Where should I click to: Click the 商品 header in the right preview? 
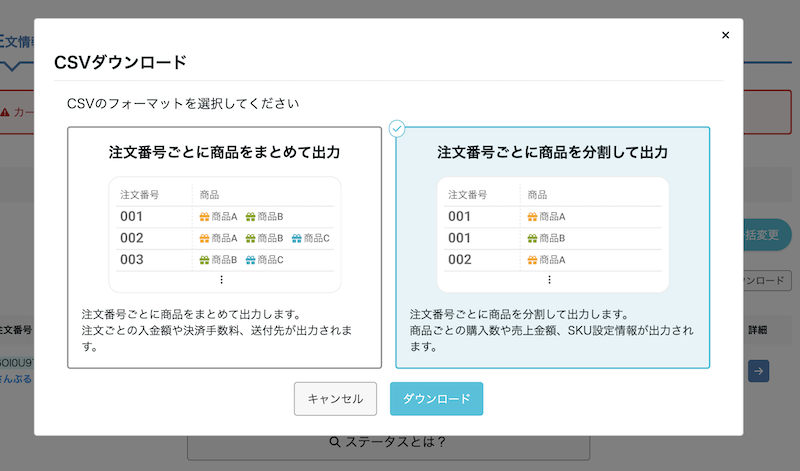pos(537,194)
